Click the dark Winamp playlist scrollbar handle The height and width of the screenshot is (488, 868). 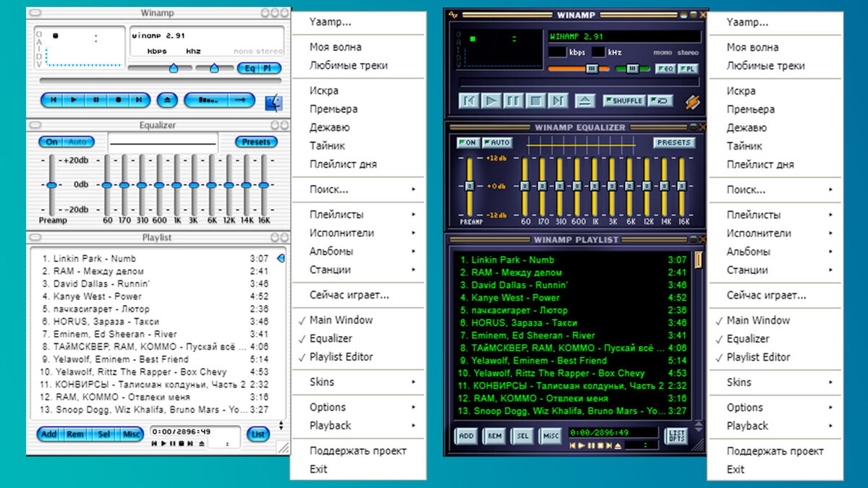[699, 259]
